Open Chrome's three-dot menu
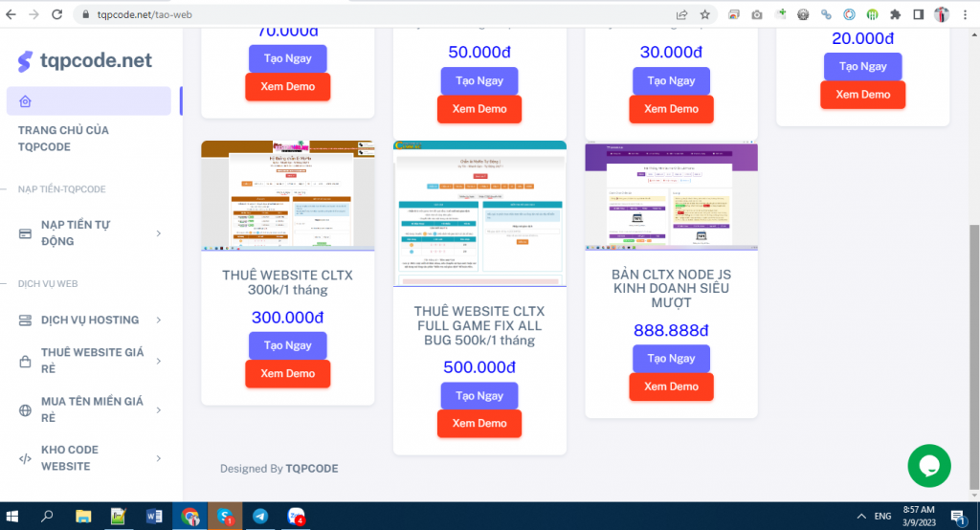 click(965, 14)
